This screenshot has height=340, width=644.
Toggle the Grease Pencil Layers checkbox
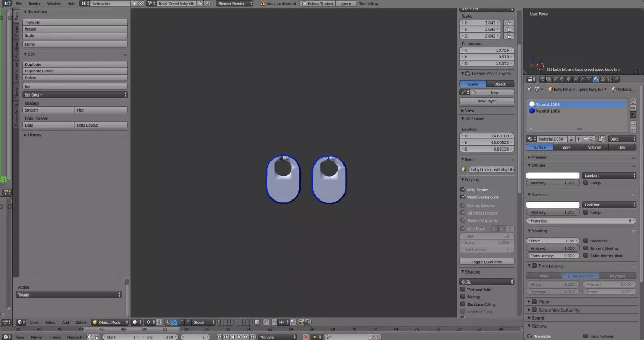(x=467, y=73)
